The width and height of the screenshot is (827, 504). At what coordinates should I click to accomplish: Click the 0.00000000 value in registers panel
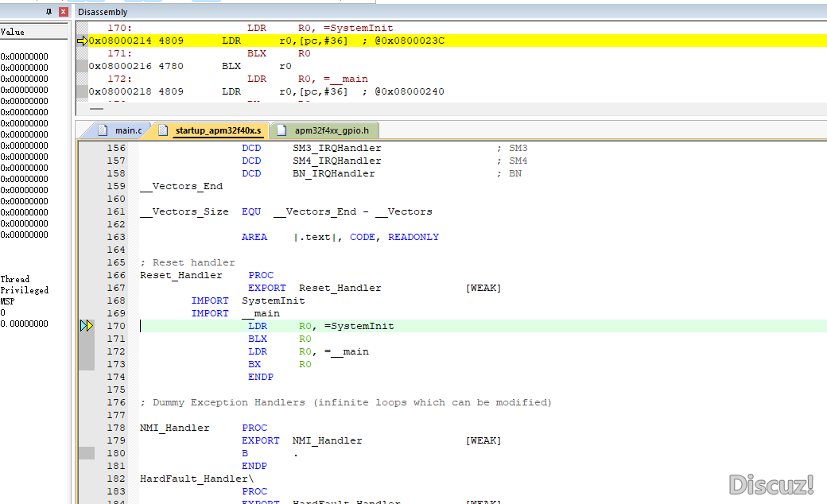tap(25, 324)
